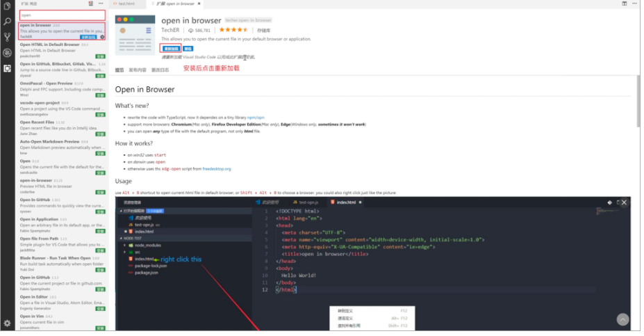Screen dimensions: 644x336
Task: Open the Explorer view in activity bar
Action: (7, 6)
